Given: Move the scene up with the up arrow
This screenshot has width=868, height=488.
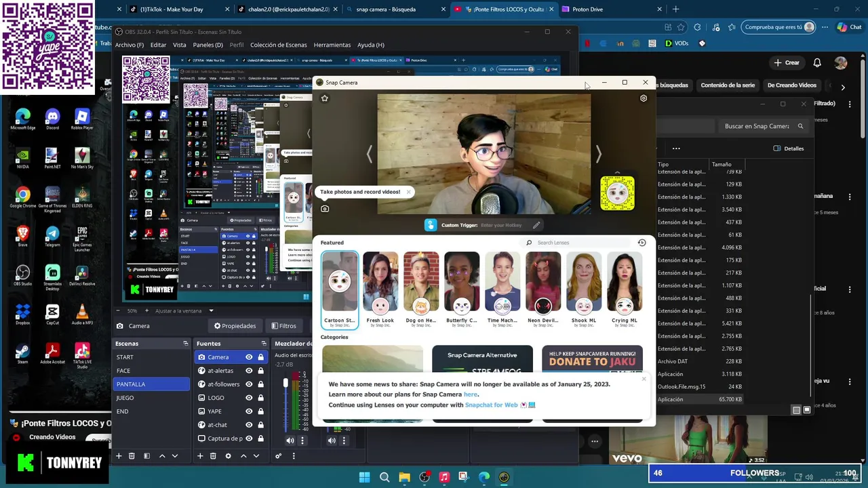Looking at the screenshot, I should click(x=162, y=456).
